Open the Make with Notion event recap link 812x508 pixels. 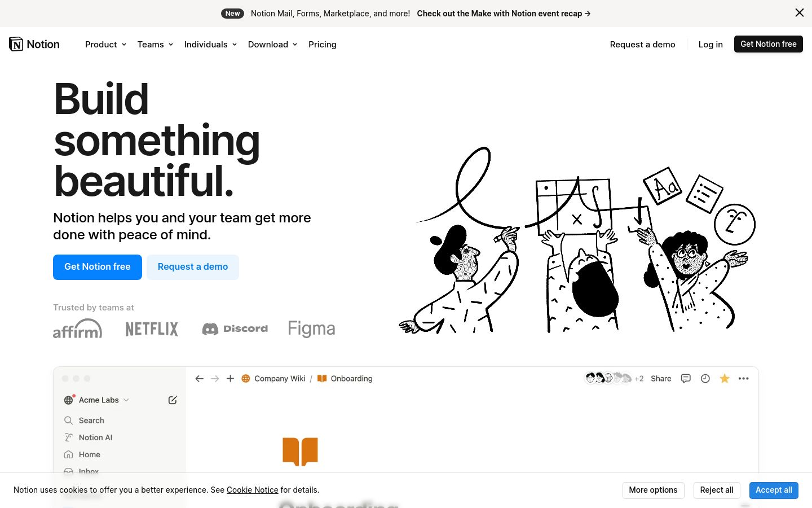point(504,14)
